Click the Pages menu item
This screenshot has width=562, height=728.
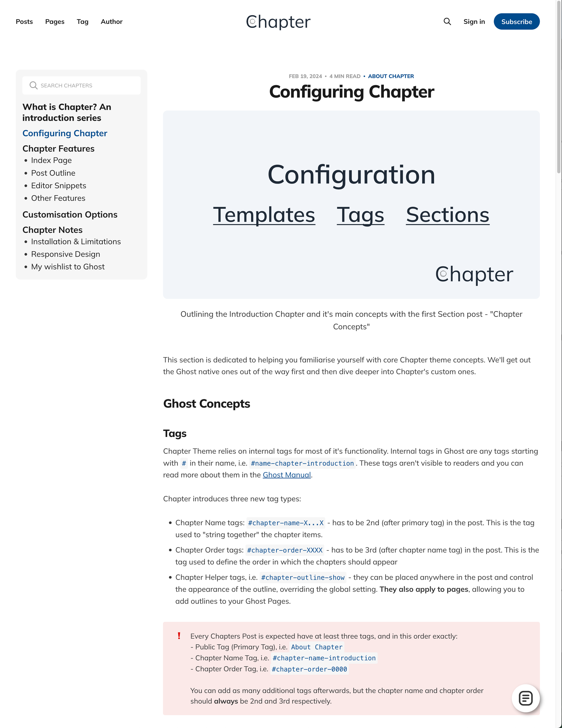[x=55, y=21]
